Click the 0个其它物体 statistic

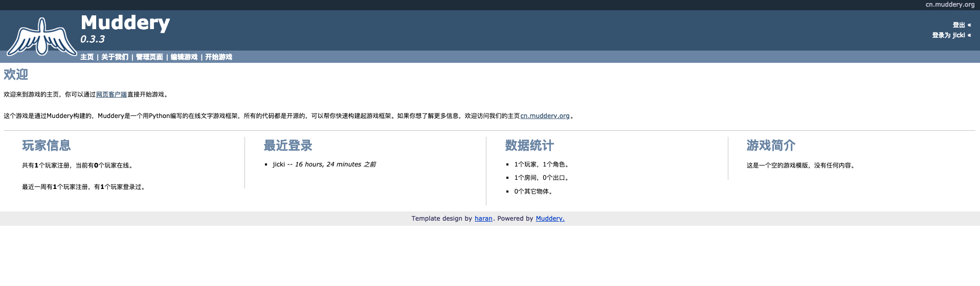(x=533, y=192)
